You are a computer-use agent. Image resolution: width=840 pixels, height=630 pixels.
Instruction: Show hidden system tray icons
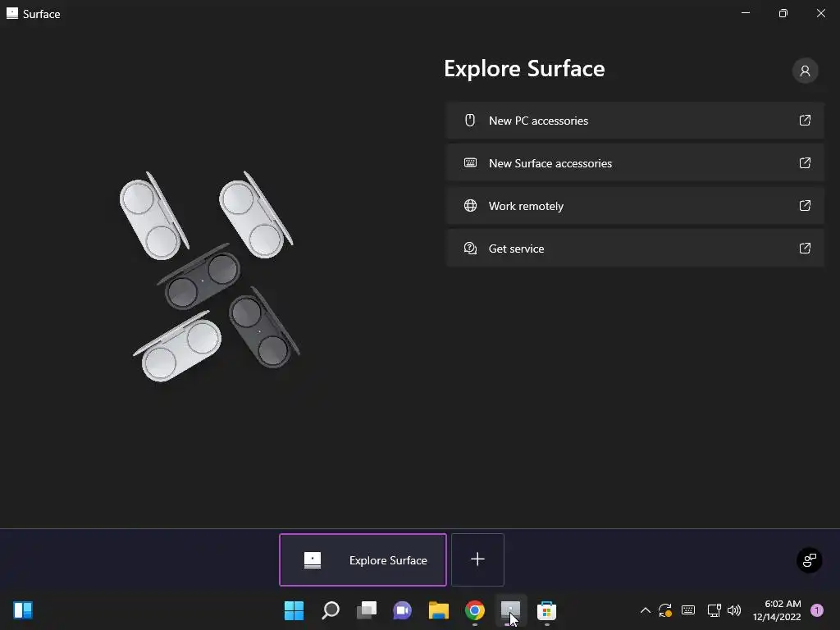tap(646, 610)
